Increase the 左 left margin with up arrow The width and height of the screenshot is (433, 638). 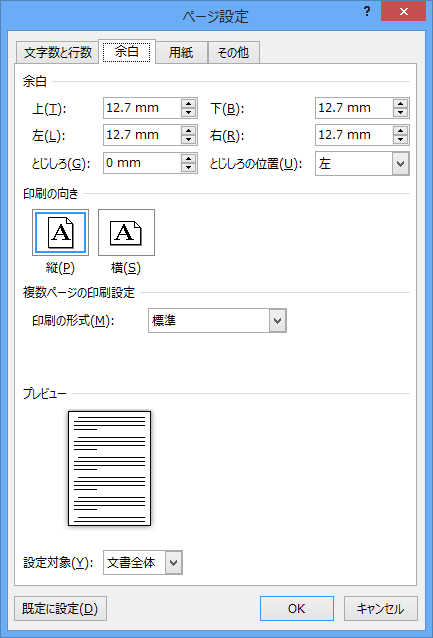(x=188, y=131)
